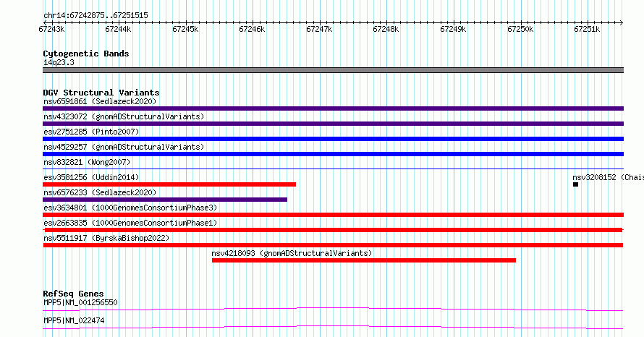Click the Cytogenetic Bands track title
Image resolution: width=644 pixels, height=337 pixels.
86,54
